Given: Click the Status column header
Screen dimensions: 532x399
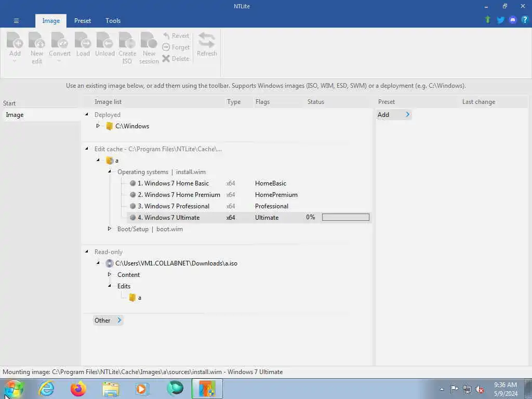Looking at the screenshot, I should pyautogui.click(x=315, y=102).
